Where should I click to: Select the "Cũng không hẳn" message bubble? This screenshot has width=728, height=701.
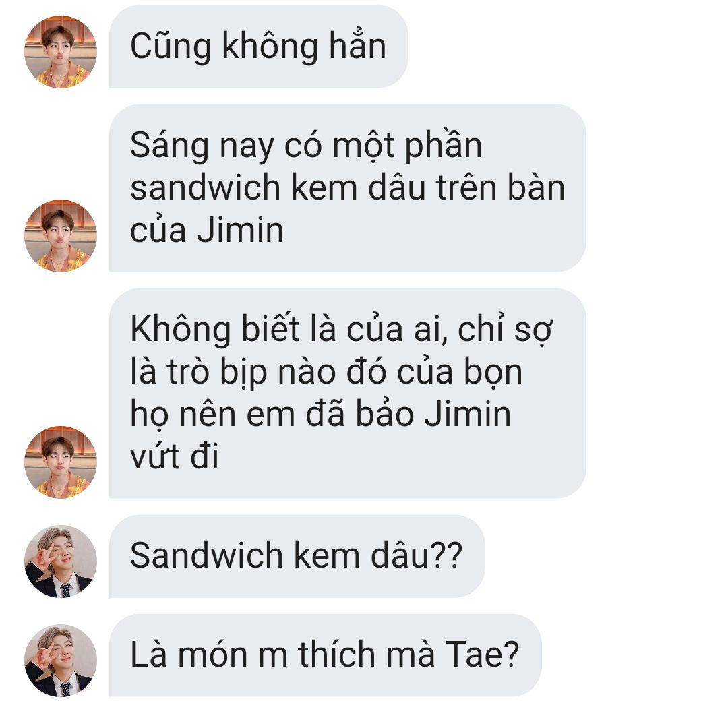click(259, 47)
